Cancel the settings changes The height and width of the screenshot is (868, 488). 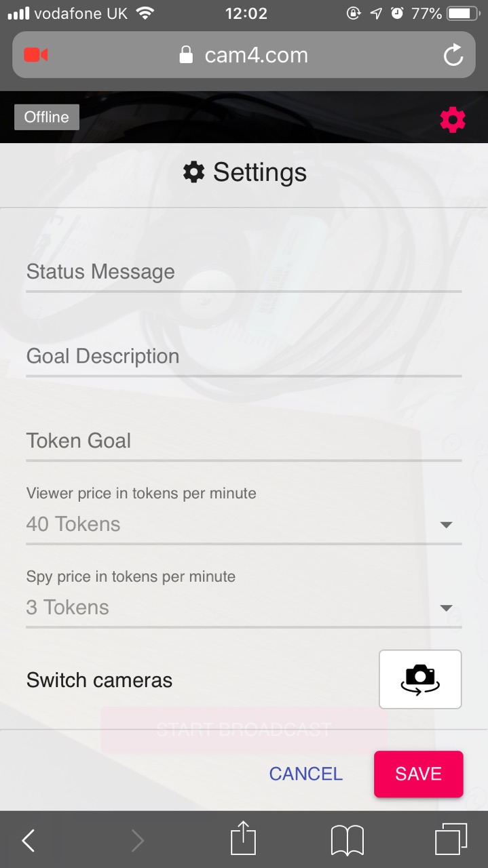click(x=305, y=774)
